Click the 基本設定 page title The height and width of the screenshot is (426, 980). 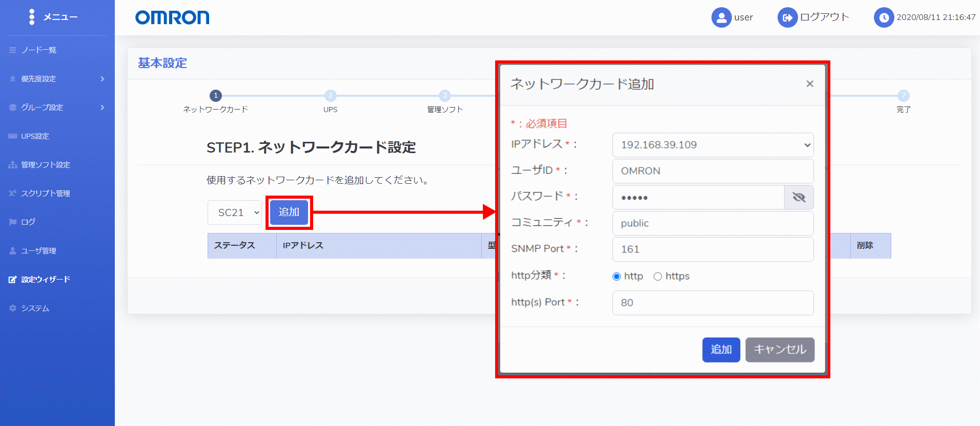(x=162, y=63)
